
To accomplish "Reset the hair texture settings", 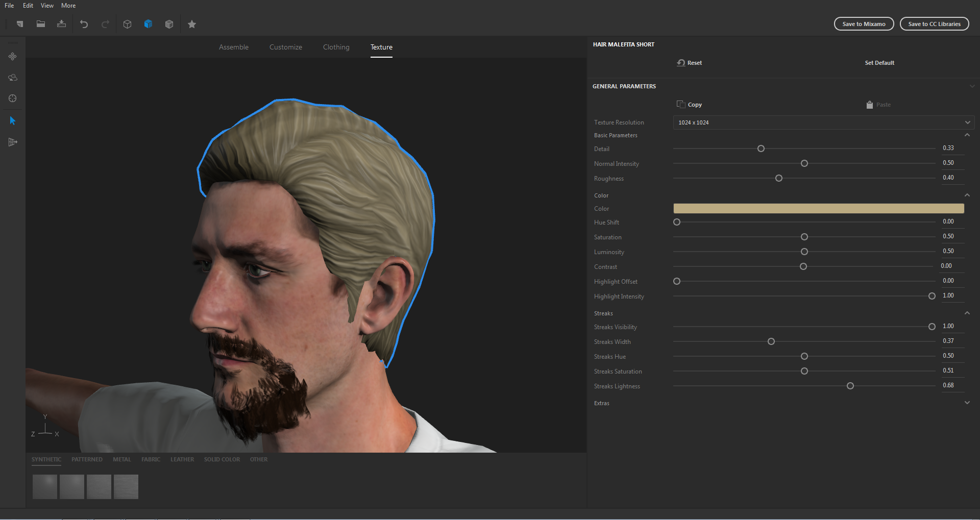I will [x=689, y=62].
